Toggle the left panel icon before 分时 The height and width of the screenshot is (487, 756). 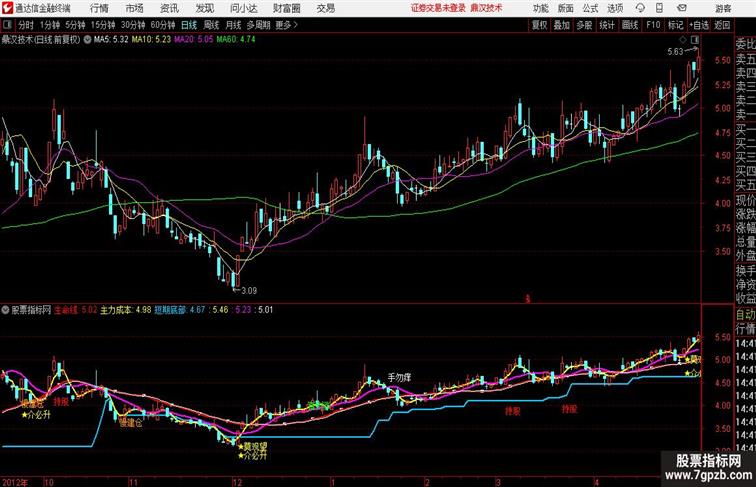[7, 25]
